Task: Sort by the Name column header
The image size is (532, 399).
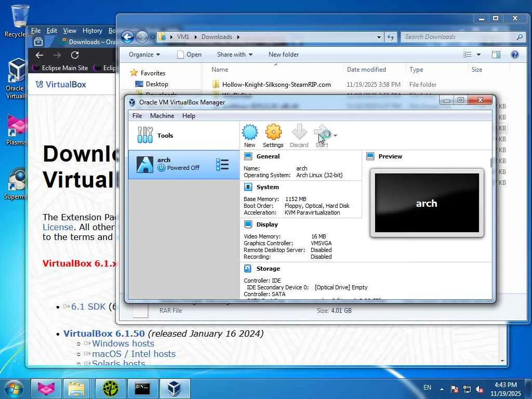Action: point(220,70)
